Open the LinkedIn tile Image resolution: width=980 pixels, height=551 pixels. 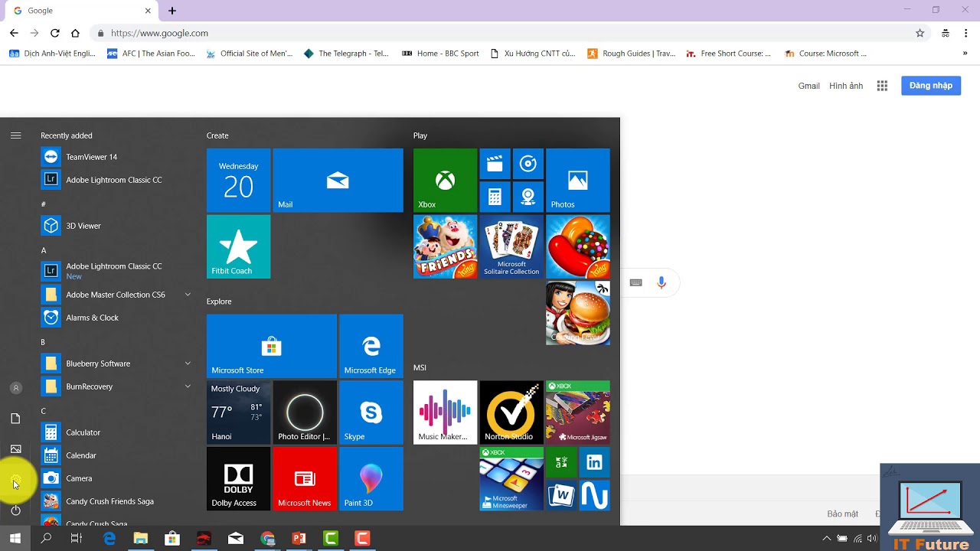point(595,462)
